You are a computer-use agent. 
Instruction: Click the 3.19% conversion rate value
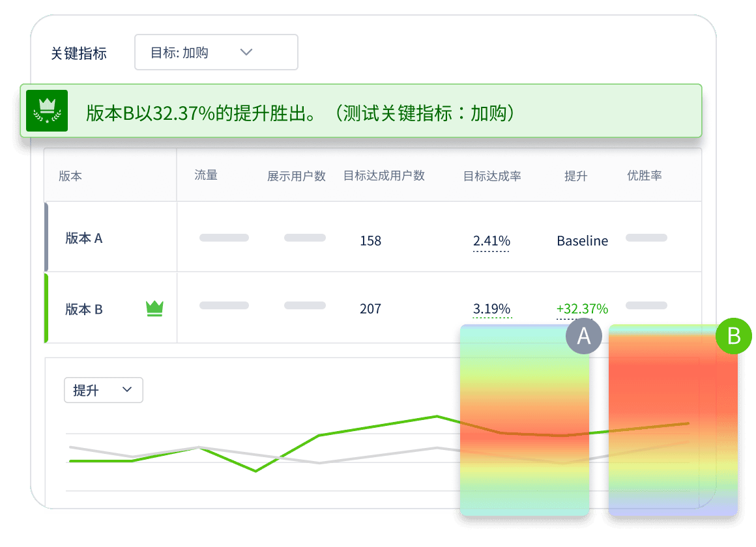[x=491, y=309]
